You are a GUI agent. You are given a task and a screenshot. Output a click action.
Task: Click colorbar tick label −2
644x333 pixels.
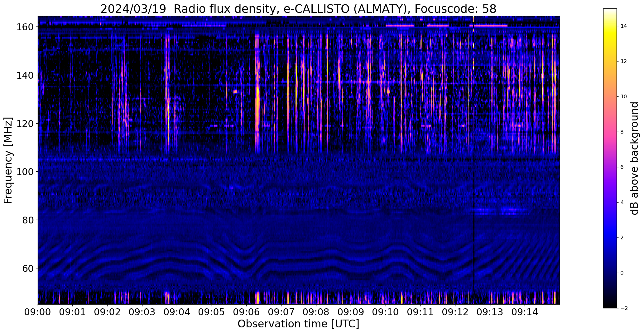point(624,308)
